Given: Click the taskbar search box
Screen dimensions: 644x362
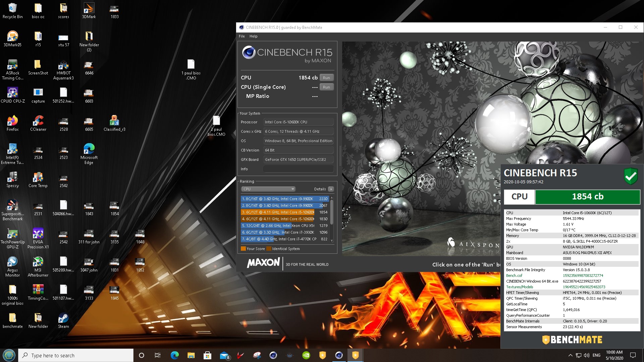Looking at the screenshot, I should (x=76, y=355).
